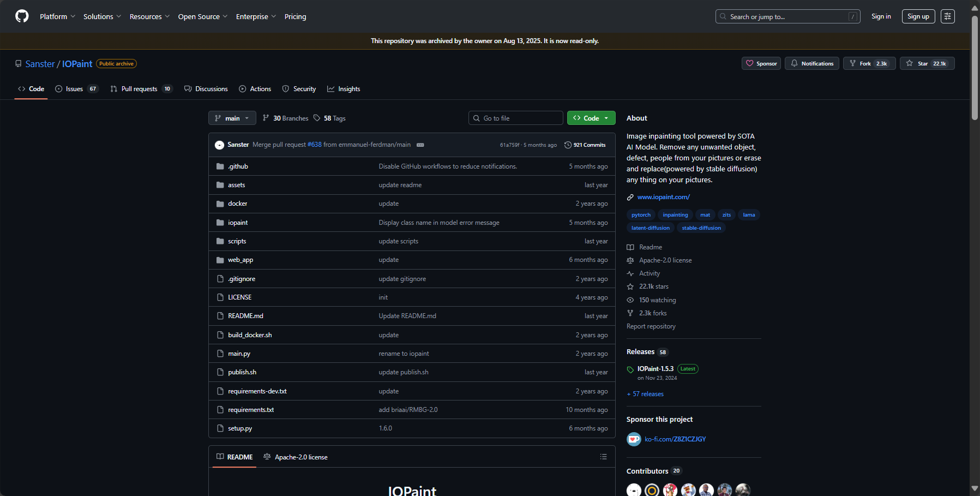
Task: Open the Enterprise dropdown
Action: 256,16
